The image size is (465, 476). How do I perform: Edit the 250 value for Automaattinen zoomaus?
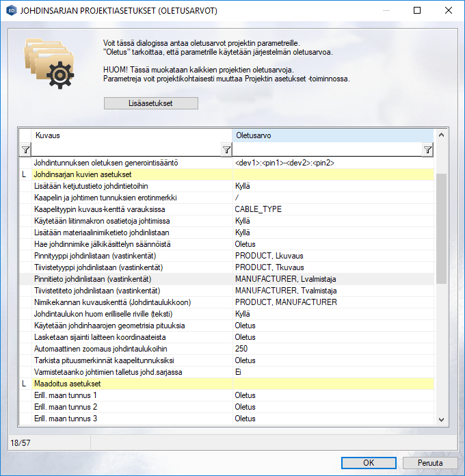coord(332,349)
